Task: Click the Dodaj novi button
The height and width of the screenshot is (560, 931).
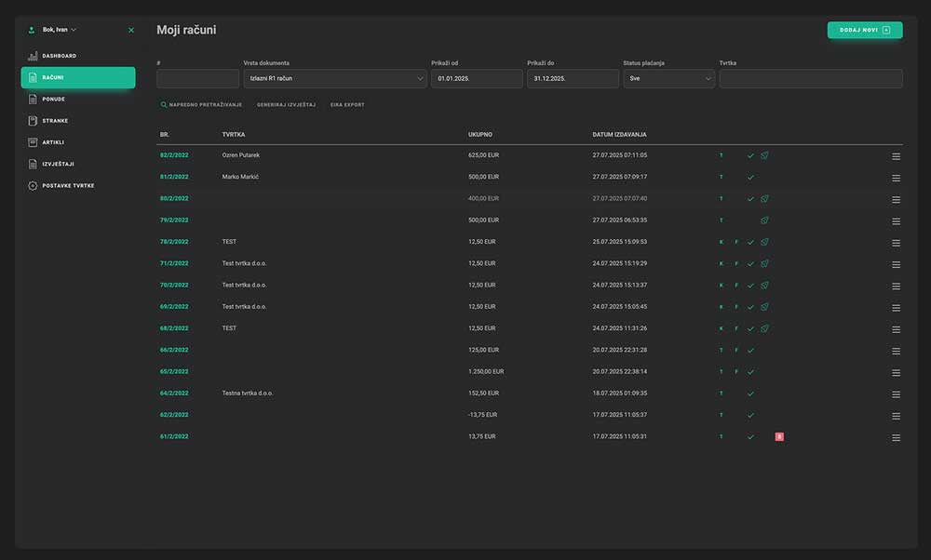Action: (x=864, y=30)
